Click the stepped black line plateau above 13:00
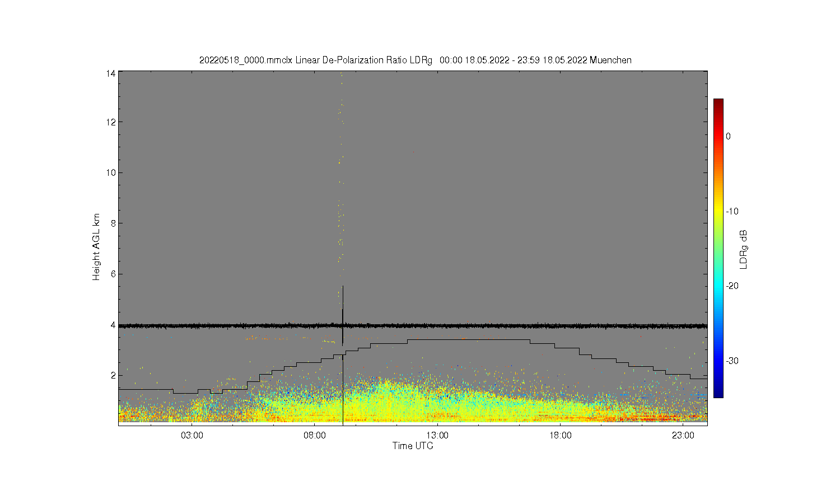 coord(469,339)
